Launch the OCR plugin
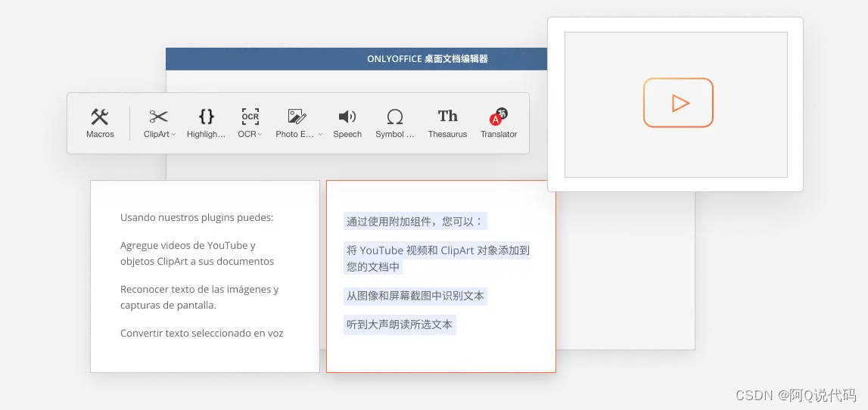This screenshot has height=410, width=868. [250, 123]
